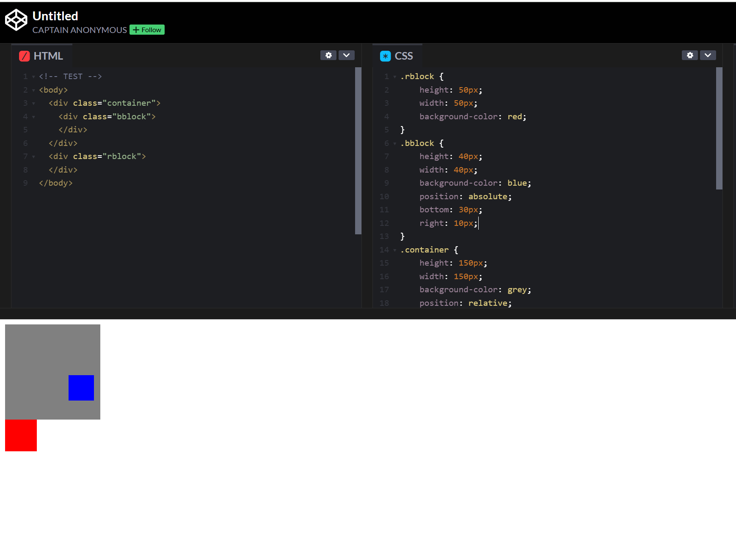Image resolution: width=736 pixels, height=560 pixels.
Task: Click the line number 1 in HTML editor
Action: (25, 76)
